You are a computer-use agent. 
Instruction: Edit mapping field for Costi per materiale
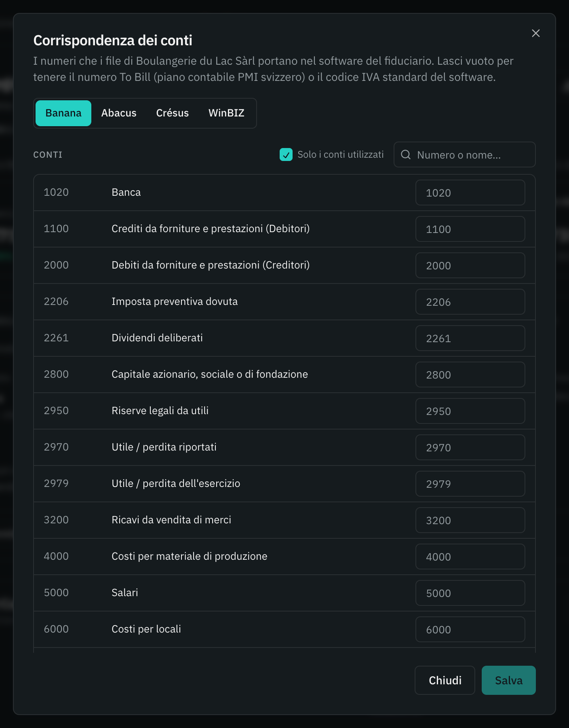coord(470,557)
